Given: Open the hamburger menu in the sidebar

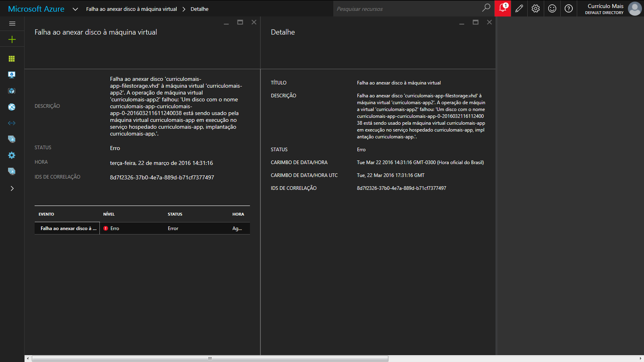Looking at the screenshot, I should (12, 23).
